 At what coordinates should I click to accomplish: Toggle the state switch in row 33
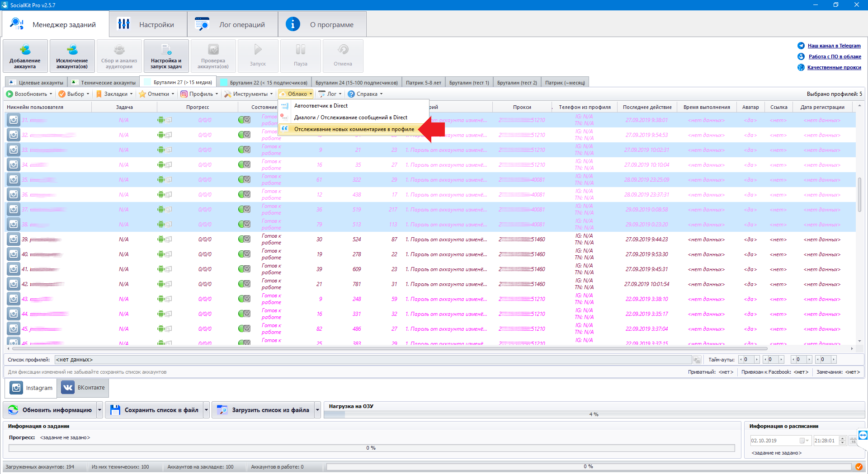pos(244,150)
